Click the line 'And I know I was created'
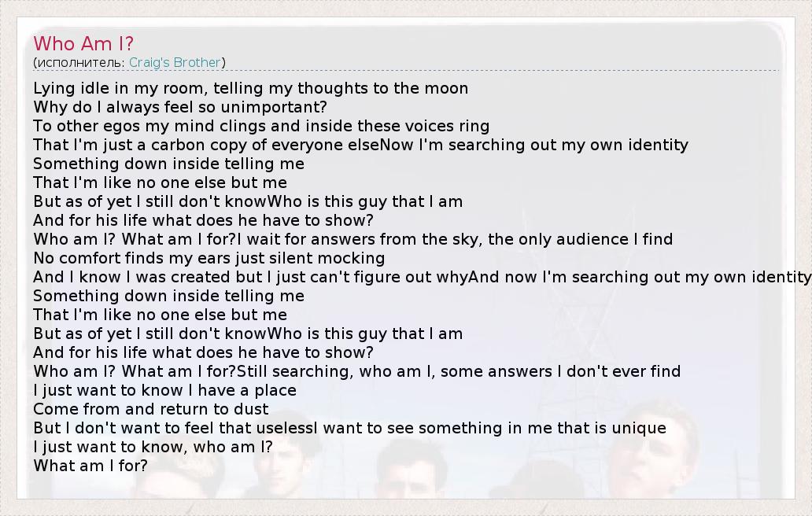812x516 pixels. [422, 277]
